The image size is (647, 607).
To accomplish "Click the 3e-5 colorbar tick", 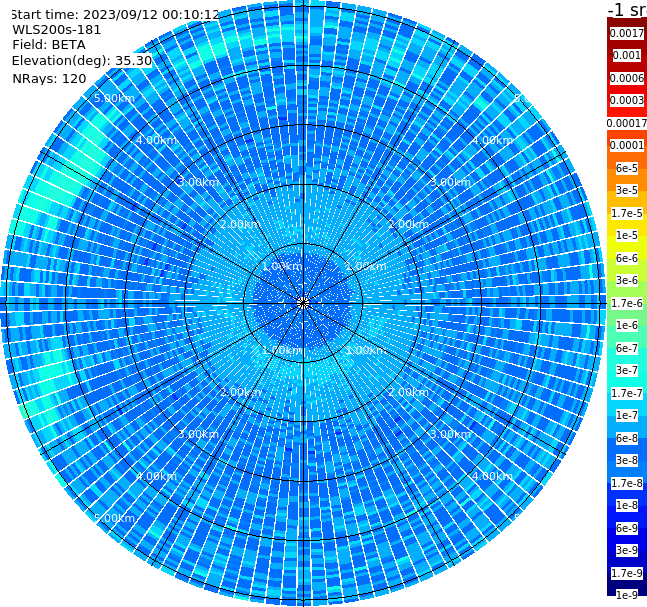I will pos(627,190).
